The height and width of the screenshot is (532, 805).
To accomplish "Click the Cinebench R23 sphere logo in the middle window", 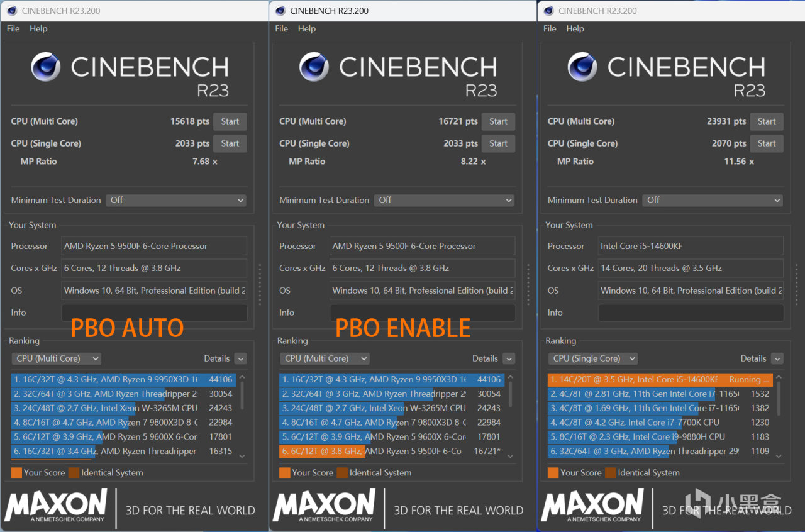I will click(x=314, y=67).
